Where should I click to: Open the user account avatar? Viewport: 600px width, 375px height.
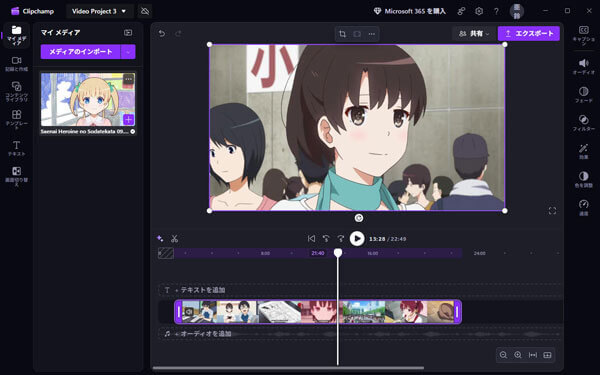(x=517, y=11)
